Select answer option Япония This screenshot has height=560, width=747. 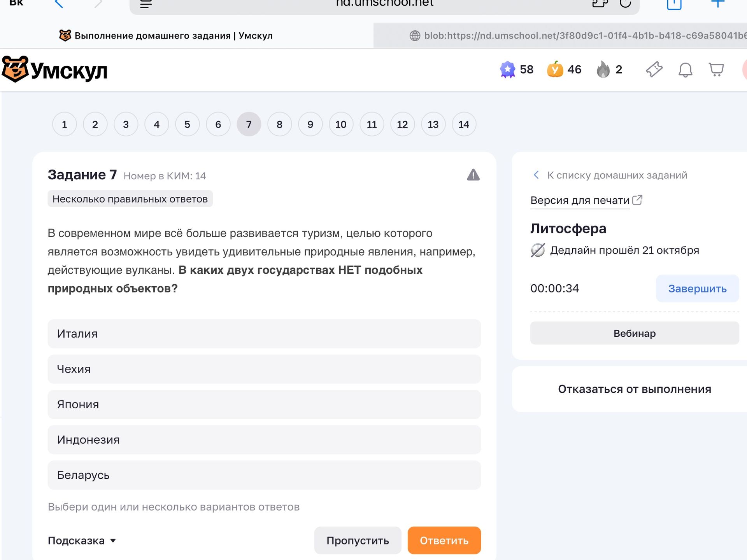click(264, 404)
